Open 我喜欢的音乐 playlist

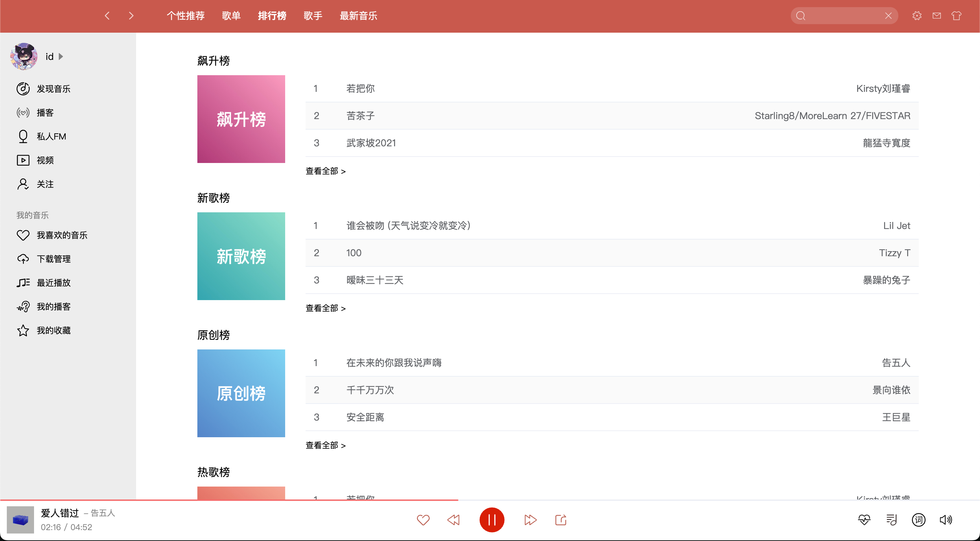pyautogui.click(x=52, y=235)
